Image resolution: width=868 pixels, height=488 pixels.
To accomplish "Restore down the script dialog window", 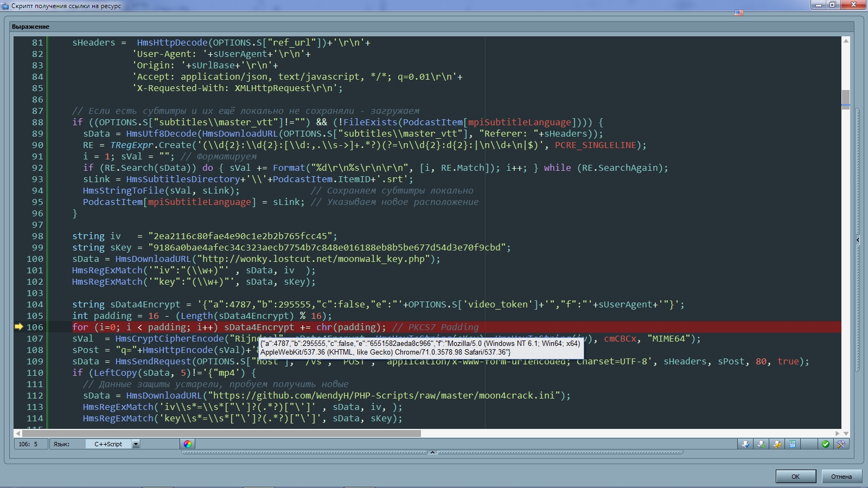I will point(833,5).
